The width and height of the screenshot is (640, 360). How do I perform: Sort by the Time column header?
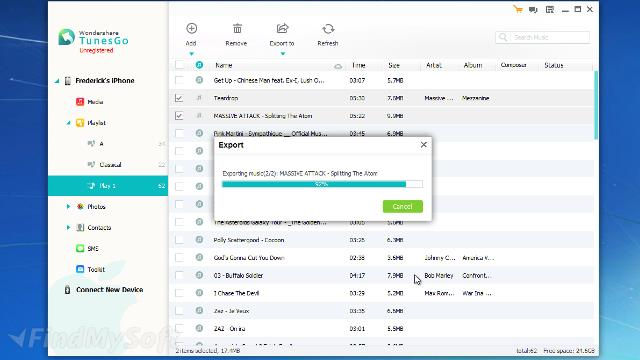pos(358,65)
